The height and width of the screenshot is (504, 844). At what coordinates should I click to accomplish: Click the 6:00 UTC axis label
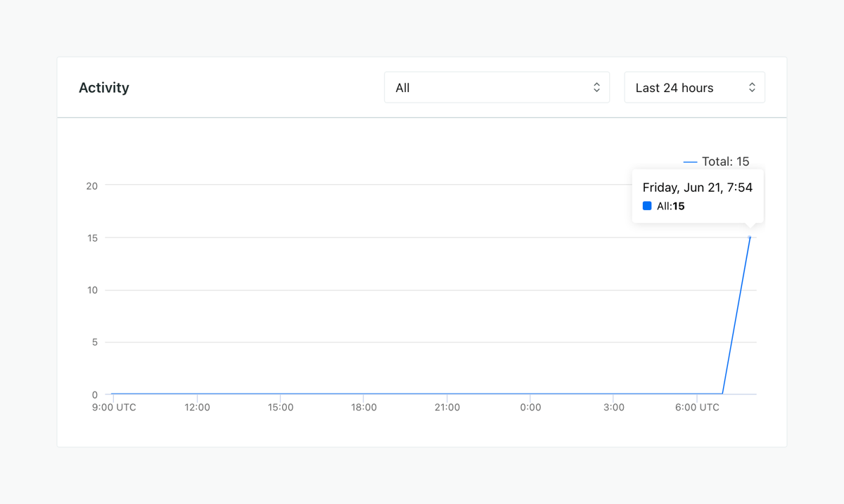tap(697, 406)
